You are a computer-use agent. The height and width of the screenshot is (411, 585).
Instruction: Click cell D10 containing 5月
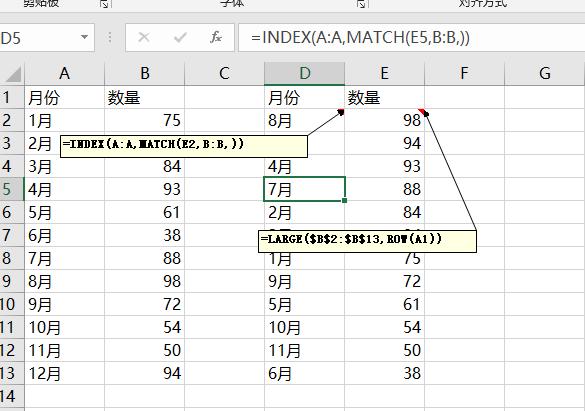click(304, 304)
